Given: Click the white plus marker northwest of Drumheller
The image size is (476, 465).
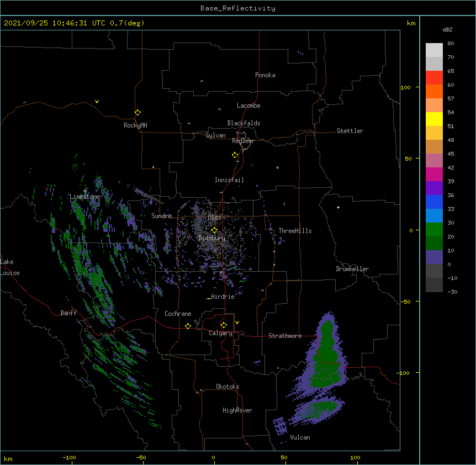Looking at the screenshot, I should pos(338,207).
